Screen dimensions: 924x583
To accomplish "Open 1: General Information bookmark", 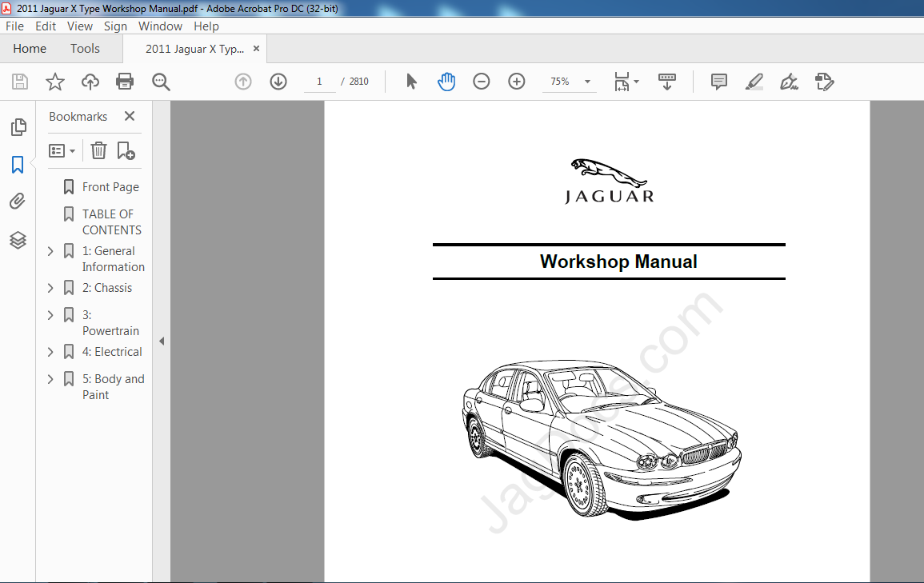I will coord(113,258).
